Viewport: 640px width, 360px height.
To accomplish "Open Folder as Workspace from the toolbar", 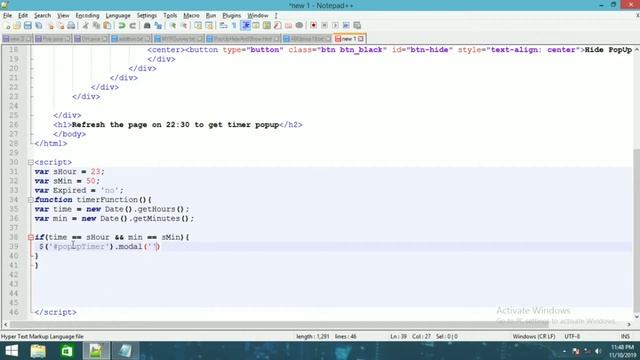I will coord(288,26).
